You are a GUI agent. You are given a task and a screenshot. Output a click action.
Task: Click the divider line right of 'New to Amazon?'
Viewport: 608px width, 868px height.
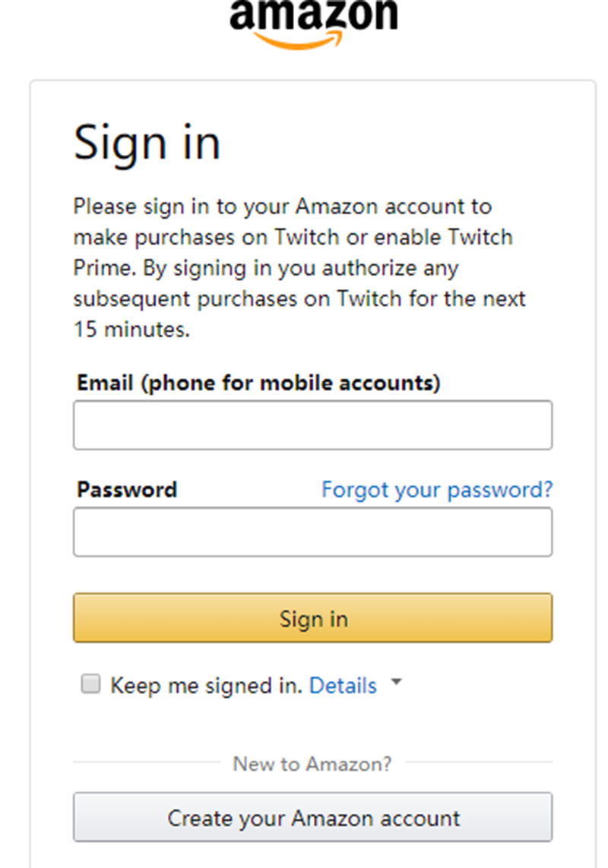479,762
